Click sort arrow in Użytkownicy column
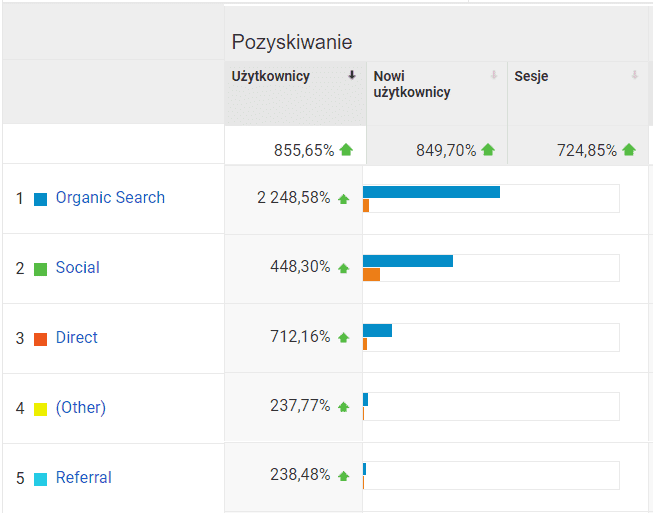 [352, 75]
